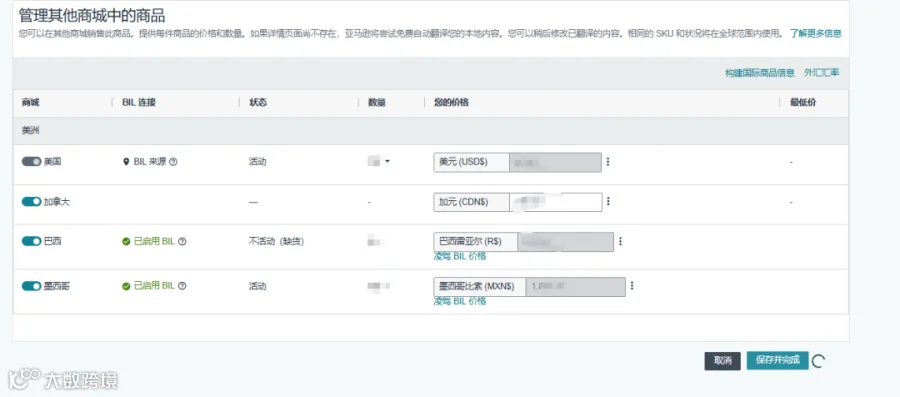Image resolution: width=900 pixels, height=397 pixels.
Task: Click the 状态 column header
Action: (258, 103)
